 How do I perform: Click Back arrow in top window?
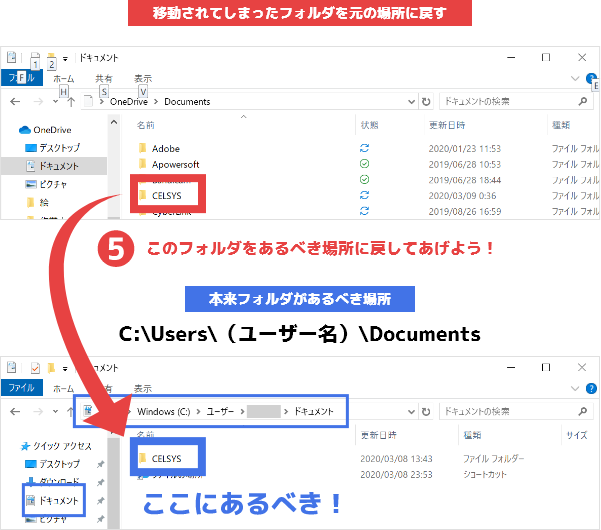coord(15,102)
